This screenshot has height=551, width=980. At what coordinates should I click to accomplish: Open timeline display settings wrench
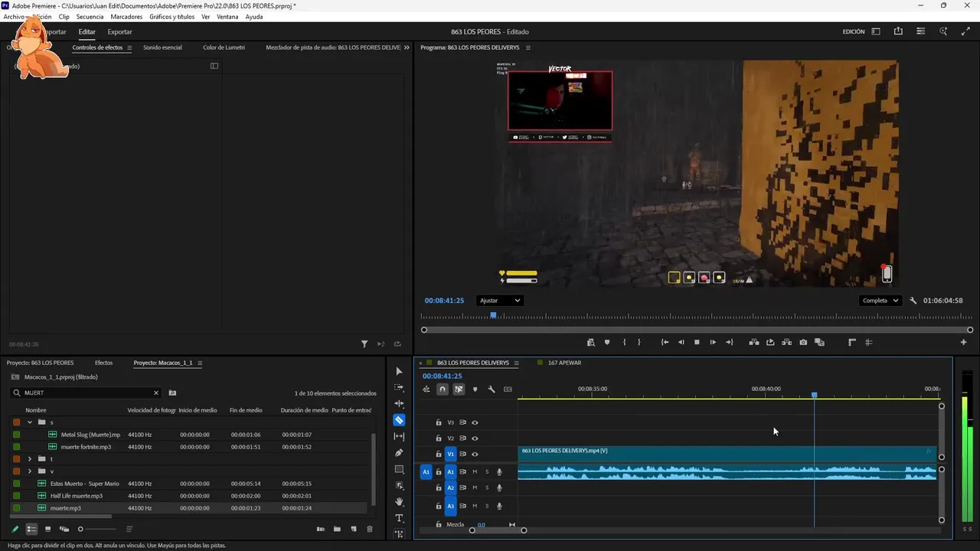coord(492,390)
